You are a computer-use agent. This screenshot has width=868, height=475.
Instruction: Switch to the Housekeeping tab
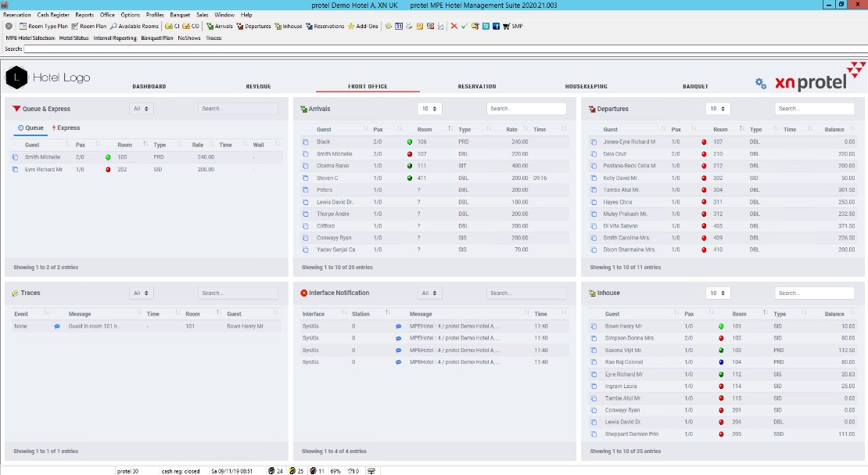click(586, 87)
